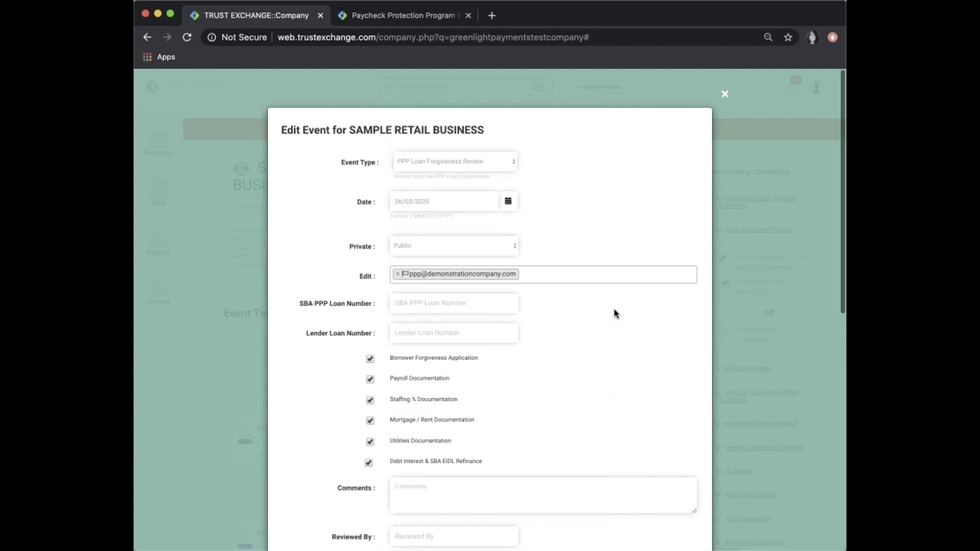Click the browser forward arrow
980x551 pixels.
[x=167, y=37]
